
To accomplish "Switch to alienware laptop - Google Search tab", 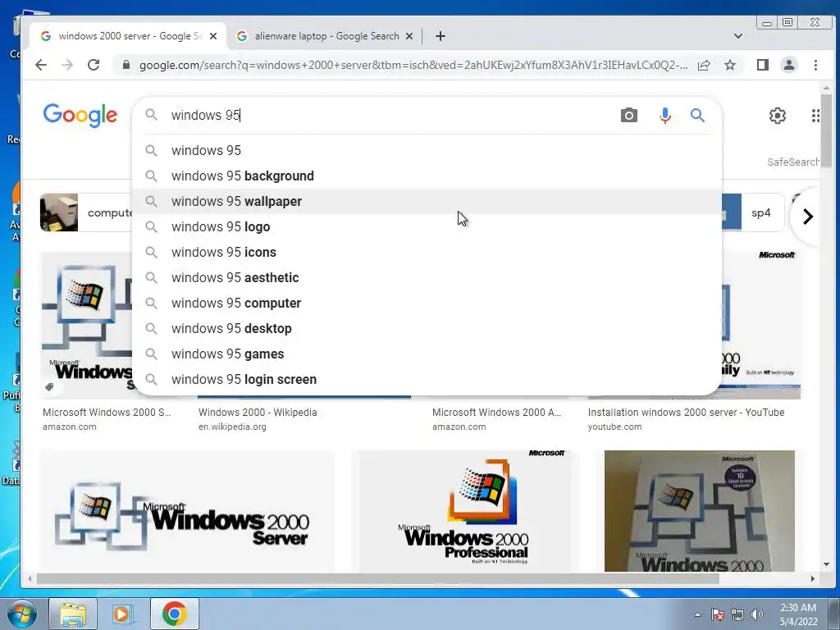I will pos(326,36).
